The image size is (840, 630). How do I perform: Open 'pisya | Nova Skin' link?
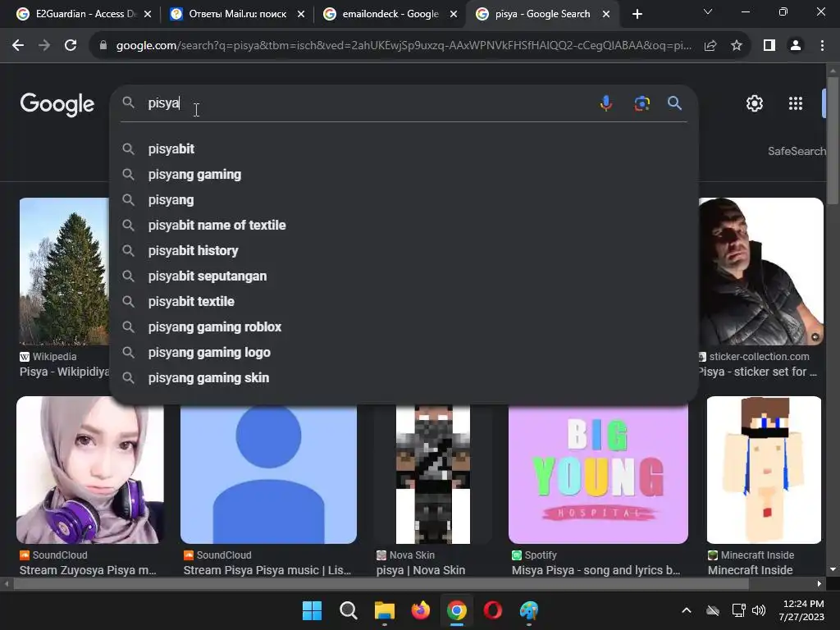[421, 570]
